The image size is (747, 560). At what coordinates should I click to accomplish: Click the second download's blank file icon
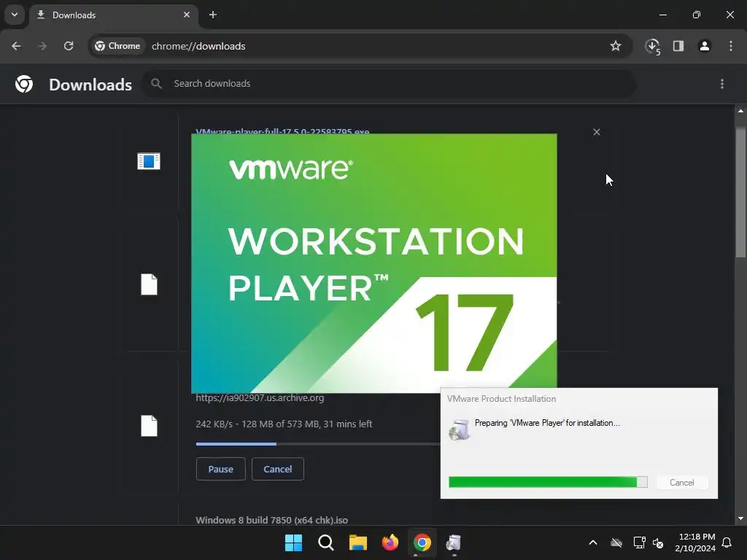coord(149,285)
